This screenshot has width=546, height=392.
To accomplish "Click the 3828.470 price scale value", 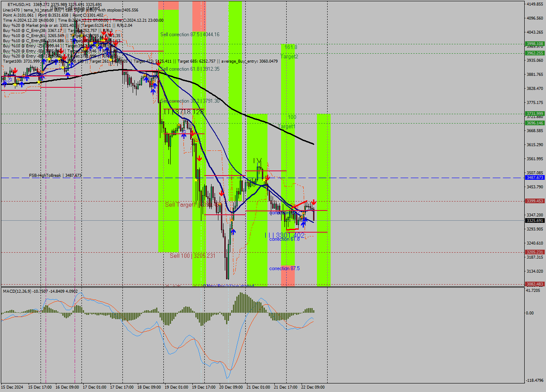I will click(x=534, y=88).
